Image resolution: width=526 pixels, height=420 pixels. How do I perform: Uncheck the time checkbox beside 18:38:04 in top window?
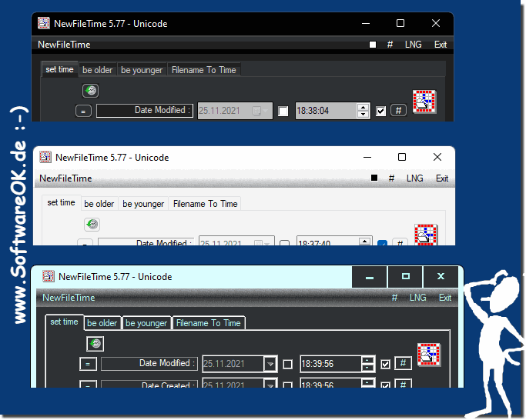pyautogui.click(x=380, y=111)
